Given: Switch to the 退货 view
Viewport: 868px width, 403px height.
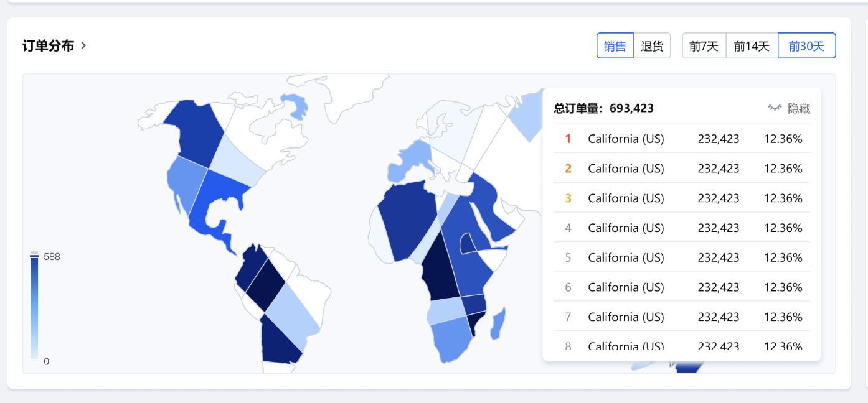Looking at the screenshot, I should click(652, 45).
